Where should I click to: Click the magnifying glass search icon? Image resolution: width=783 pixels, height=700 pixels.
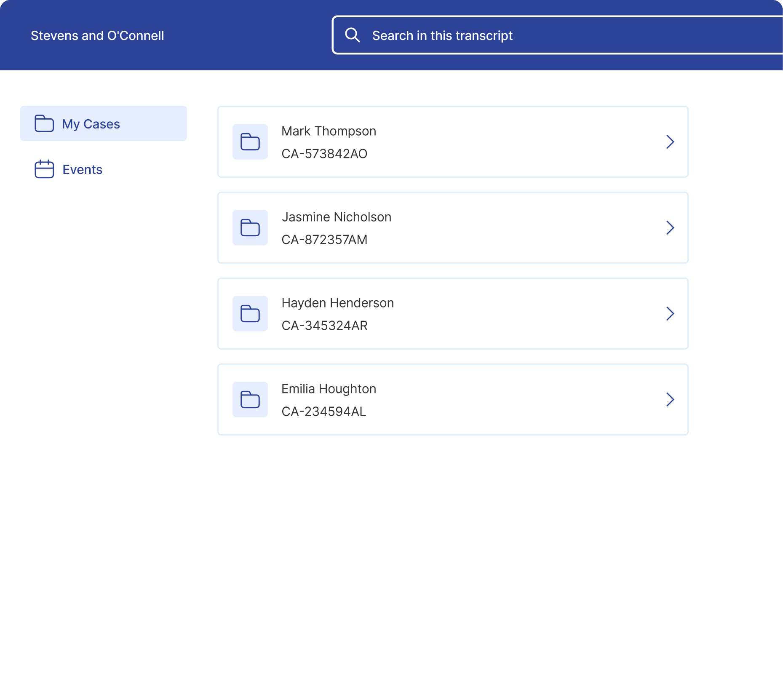pos(352,35)
